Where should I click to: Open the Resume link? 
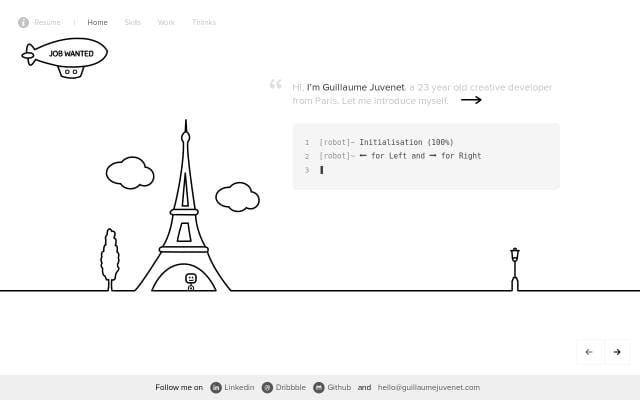(x=47, y=22)
